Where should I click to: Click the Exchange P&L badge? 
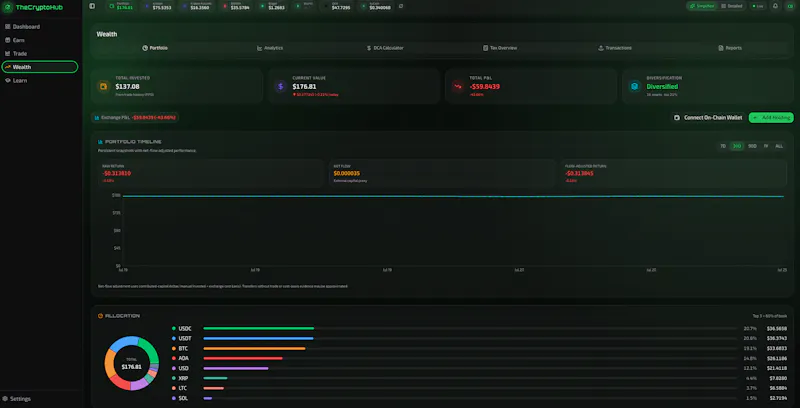click(135, 117)
